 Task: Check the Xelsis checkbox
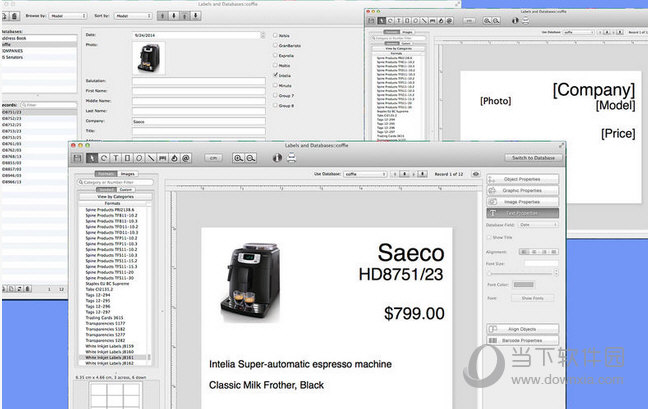tap(275, 35)
